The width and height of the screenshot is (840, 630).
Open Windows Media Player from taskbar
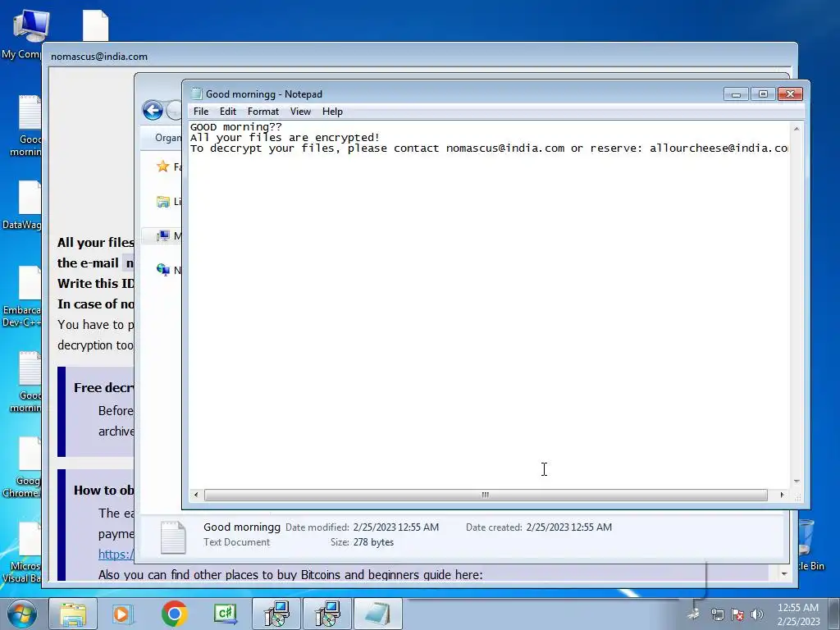121,614
